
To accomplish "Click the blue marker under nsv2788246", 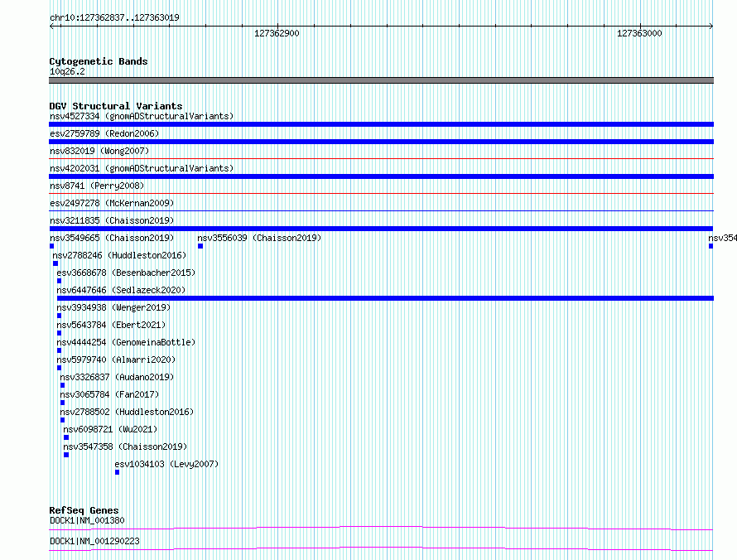I will (x=55, y=263).
